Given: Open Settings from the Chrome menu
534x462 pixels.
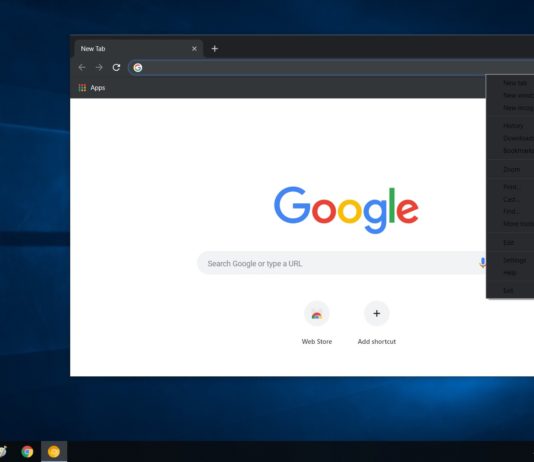Looking at the screenshot, I should [510, 260].
